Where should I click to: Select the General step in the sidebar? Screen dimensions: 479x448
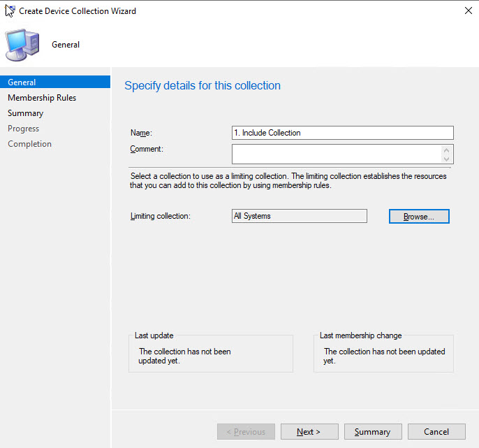click(x=22, y=82)
